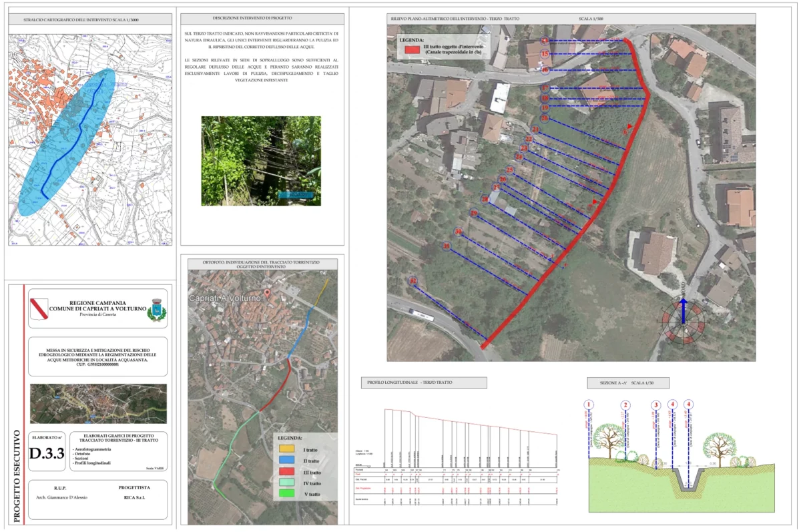Image resolution: width=801 pixels, height=532 pixels.
Task: Click the D.3.3 elaborato number
Action: point(47,455)
